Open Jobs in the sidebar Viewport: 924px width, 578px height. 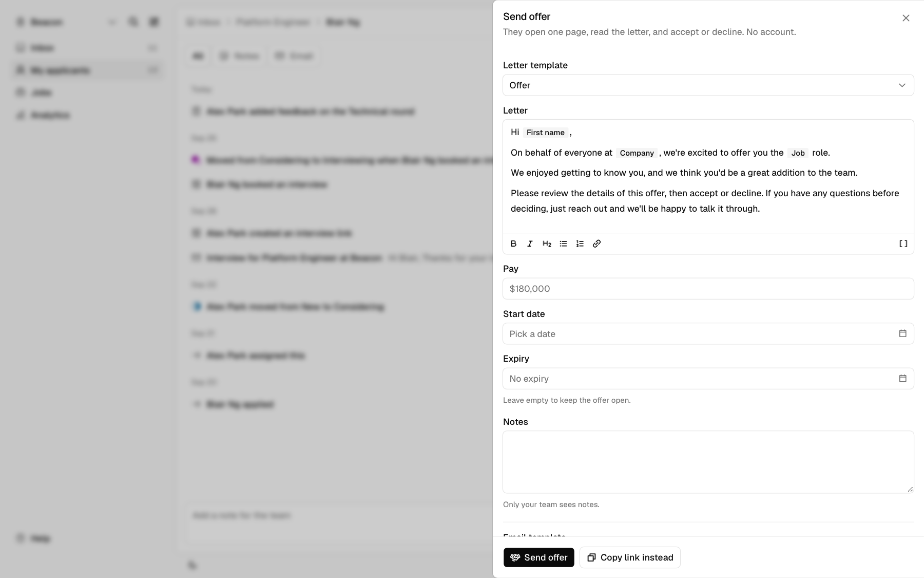point(87,92)
